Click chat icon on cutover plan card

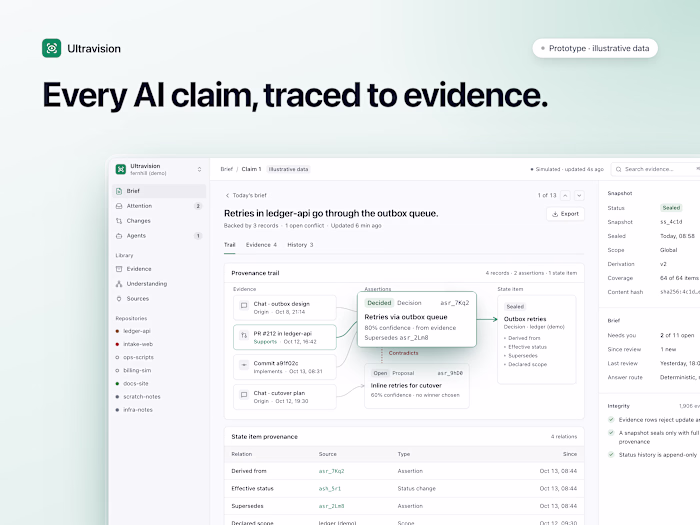click(x=244, y=395)
